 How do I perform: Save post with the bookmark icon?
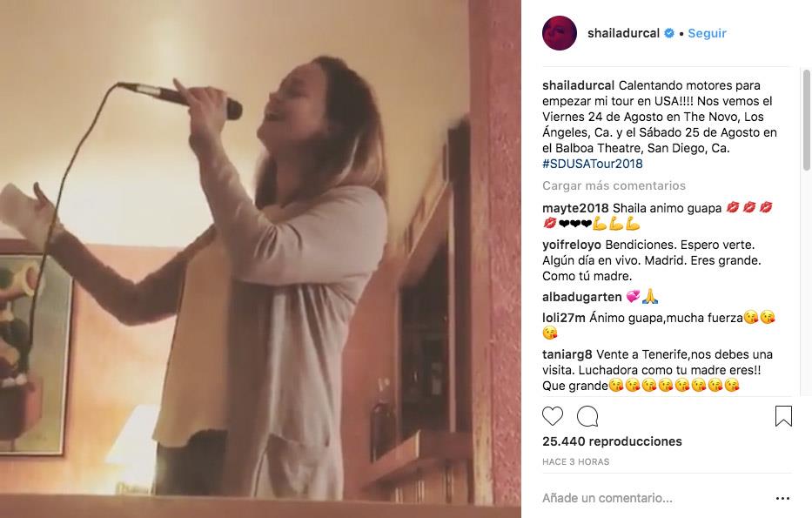click(x=783, y=415)
